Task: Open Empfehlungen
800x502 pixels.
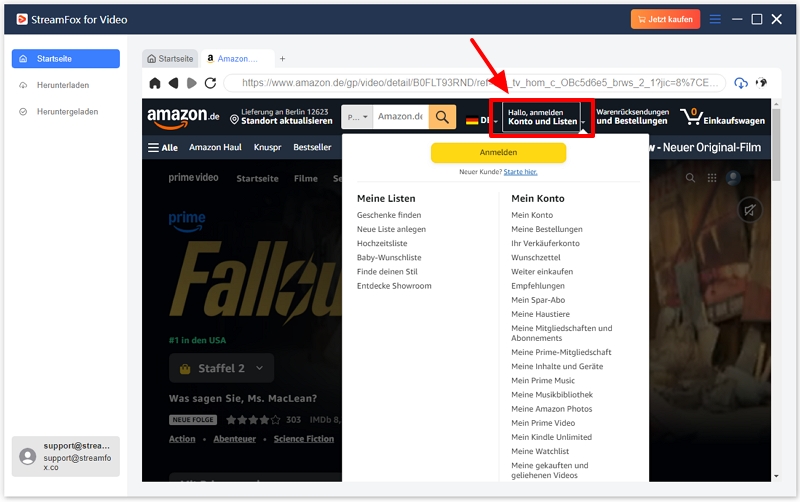Action: click(538, 286)
